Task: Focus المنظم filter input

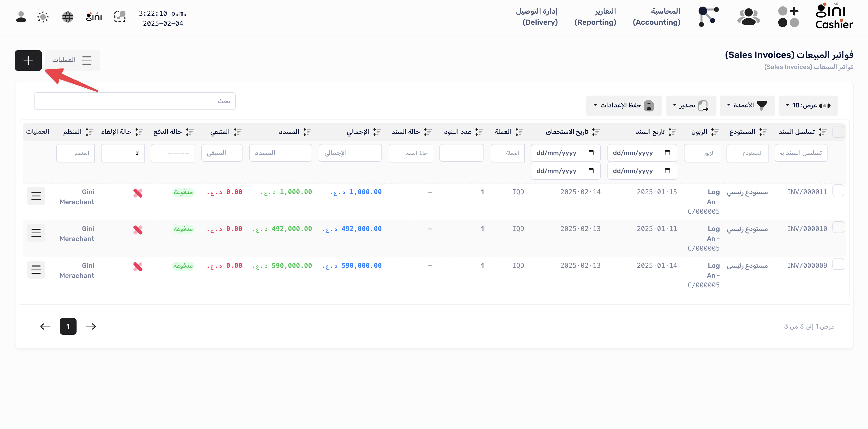Action: coord(76,153)
